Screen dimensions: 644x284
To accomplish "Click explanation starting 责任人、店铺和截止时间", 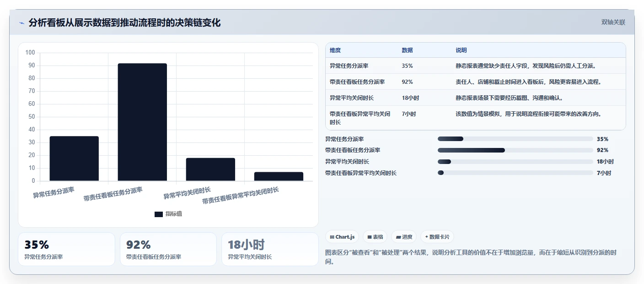I will [528, 82].
